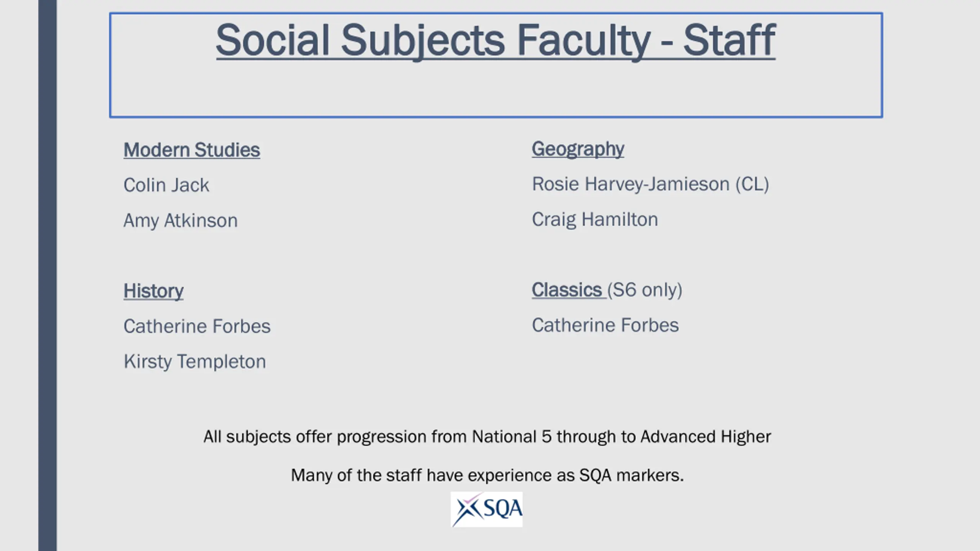Click the Modern Studies heading

pos(192,150)
